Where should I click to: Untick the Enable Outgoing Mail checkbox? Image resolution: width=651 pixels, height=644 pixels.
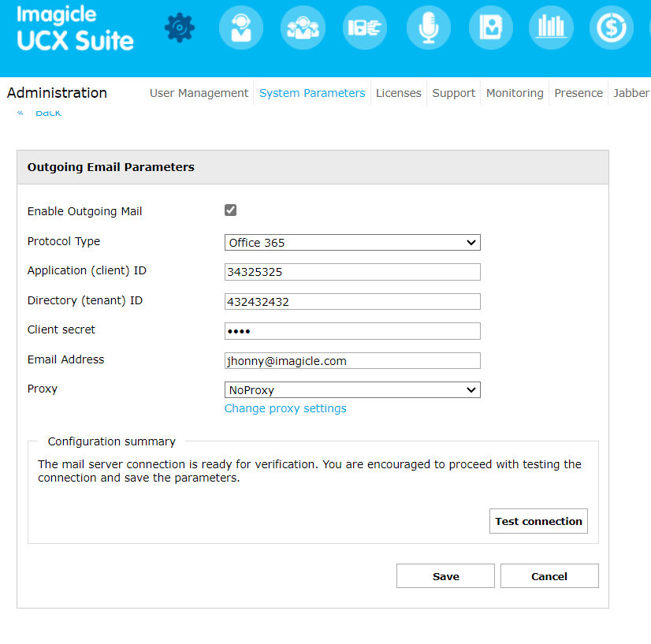[230, 210]
